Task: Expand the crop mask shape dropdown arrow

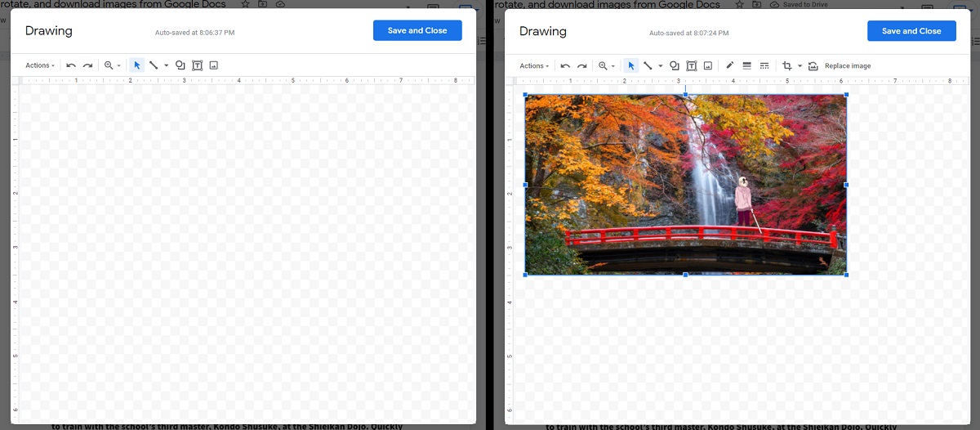Action: click(800, 65)
